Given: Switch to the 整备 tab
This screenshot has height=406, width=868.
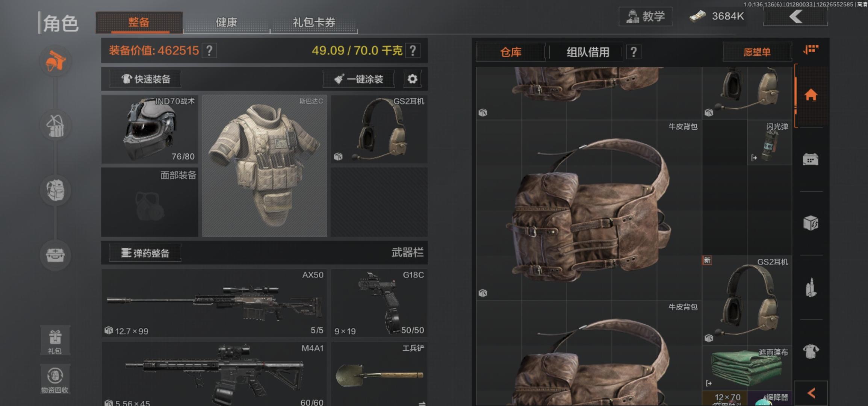Looking at the screenshot, I should [139, 22].
